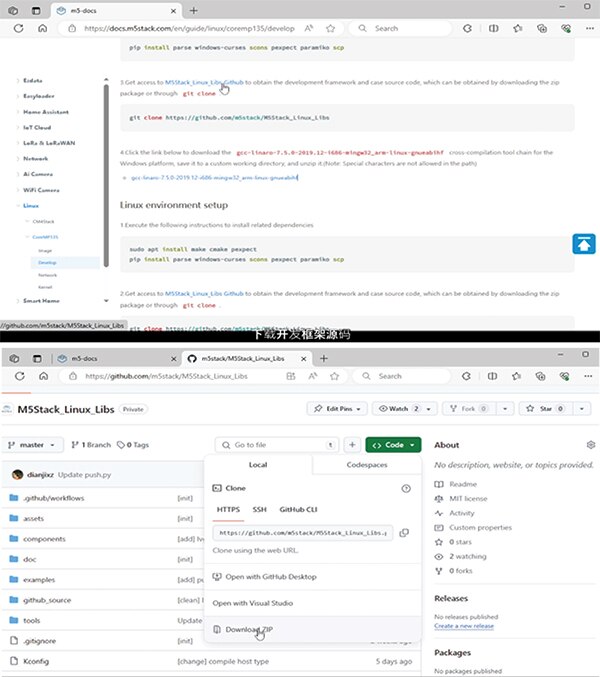Expand the Smart Home sidebar section
The width and height of the screenshot is (600, 677).
[41, 300]
